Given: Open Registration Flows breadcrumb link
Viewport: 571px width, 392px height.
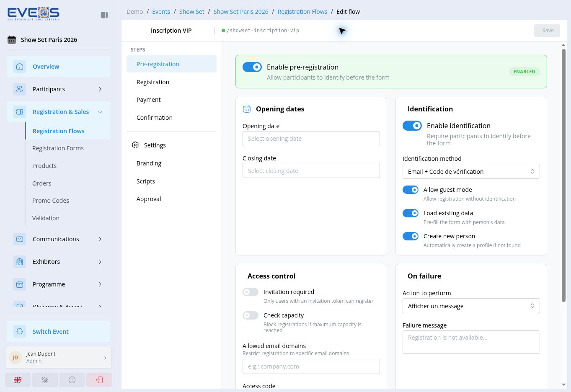Looking at the screenshot, I should pyautogui.click(x=302, y=12).
